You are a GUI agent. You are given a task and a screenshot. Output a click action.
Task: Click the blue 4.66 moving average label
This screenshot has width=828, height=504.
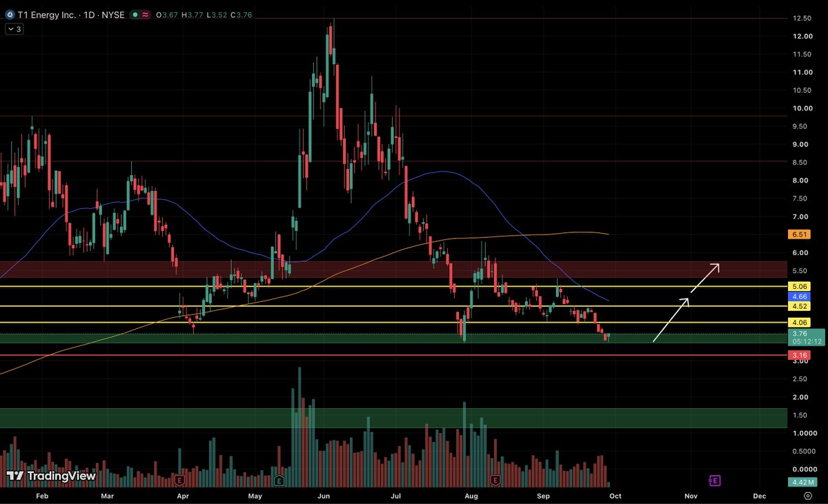tap(800, 296)
